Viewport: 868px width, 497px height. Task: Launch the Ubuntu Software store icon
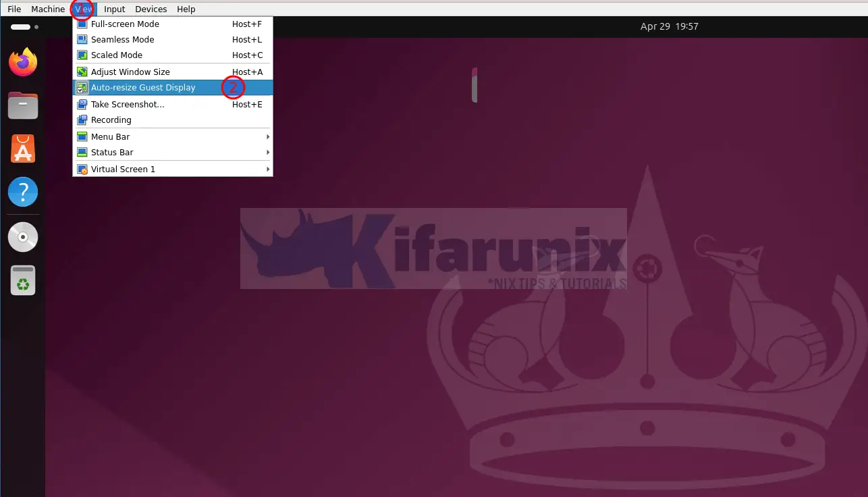(23, 149)
